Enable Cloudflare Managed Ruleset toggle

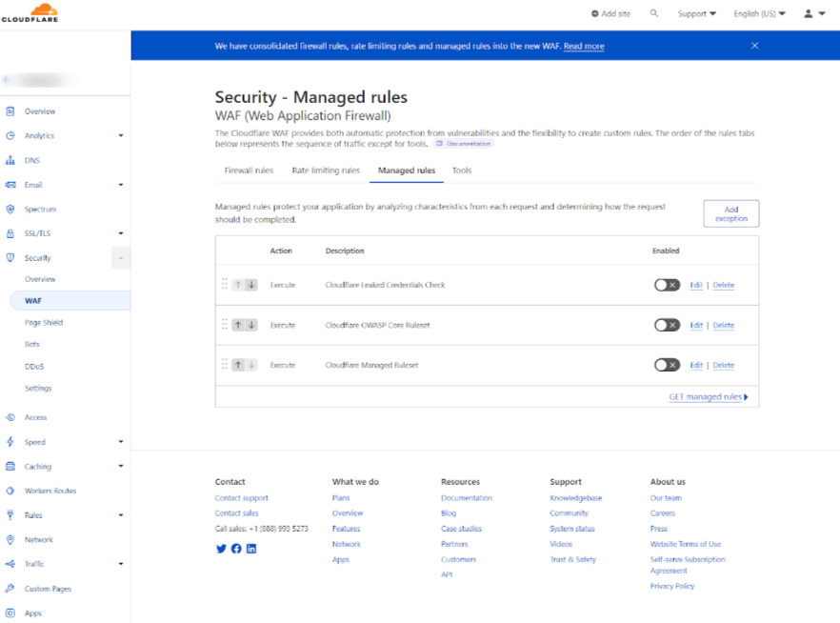click(x=667, y=365)
